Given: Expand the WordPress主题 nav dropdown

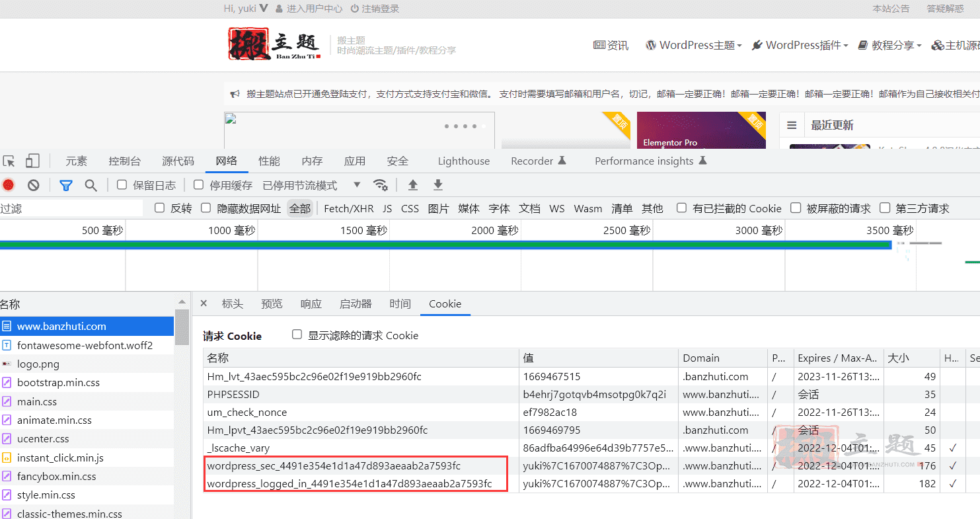Looking at the screenshot, I should pyautogui.click(x=693, y=45).
